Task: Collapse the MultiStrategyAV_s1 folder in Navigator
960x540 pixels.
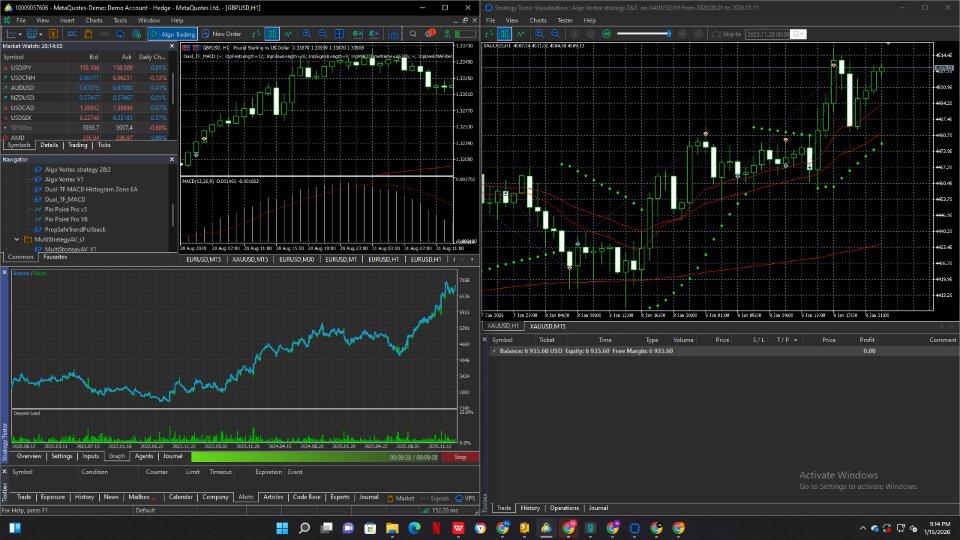Action: [x=17, y=239]
